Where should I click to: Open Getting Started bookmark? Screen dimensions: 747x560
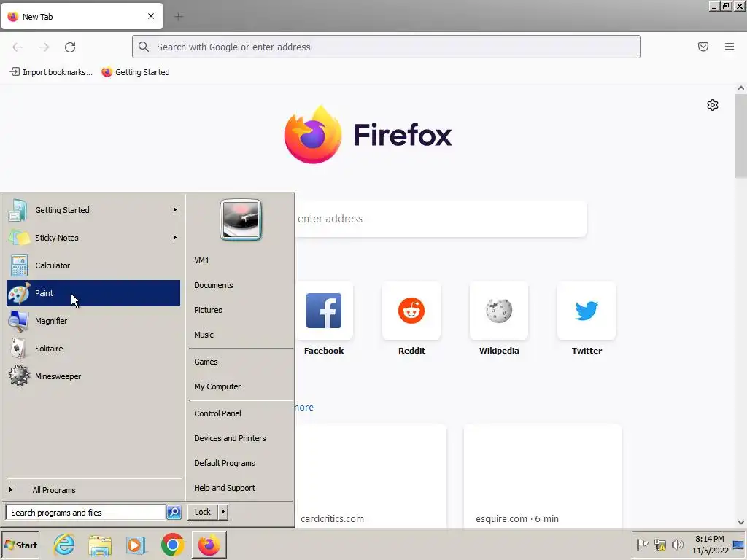click(x=136, y=72)
